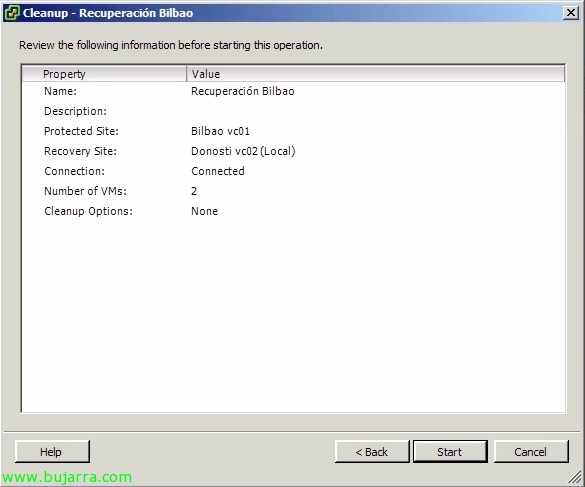Screen dimensions: 585x487
Task: Select the Name row in the list
Action: click(x=293, y=91)
